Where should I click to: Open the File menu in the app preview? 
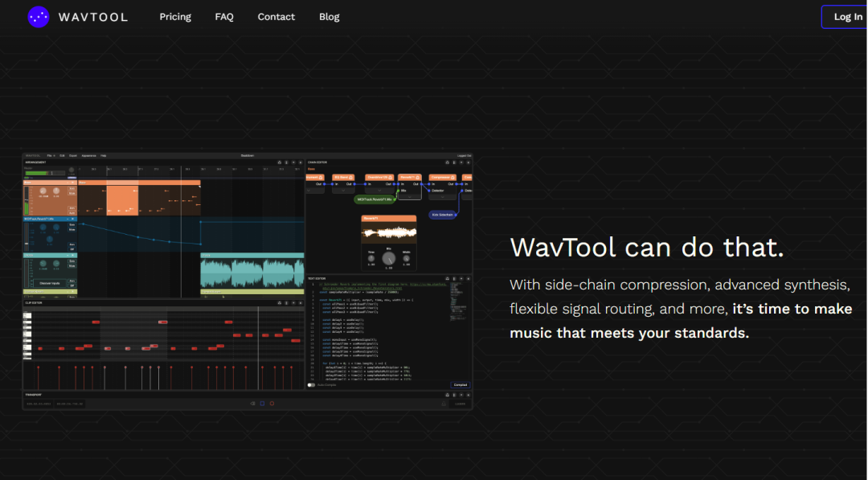(50, 155)
